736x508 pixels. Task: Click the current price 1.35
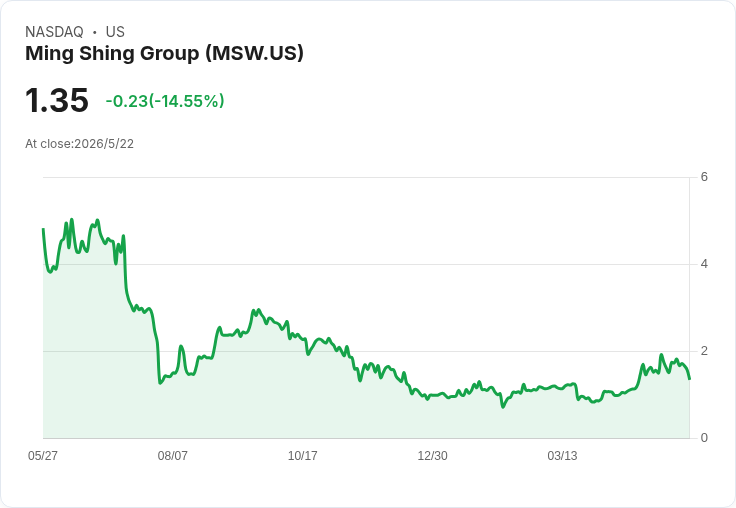57,100
